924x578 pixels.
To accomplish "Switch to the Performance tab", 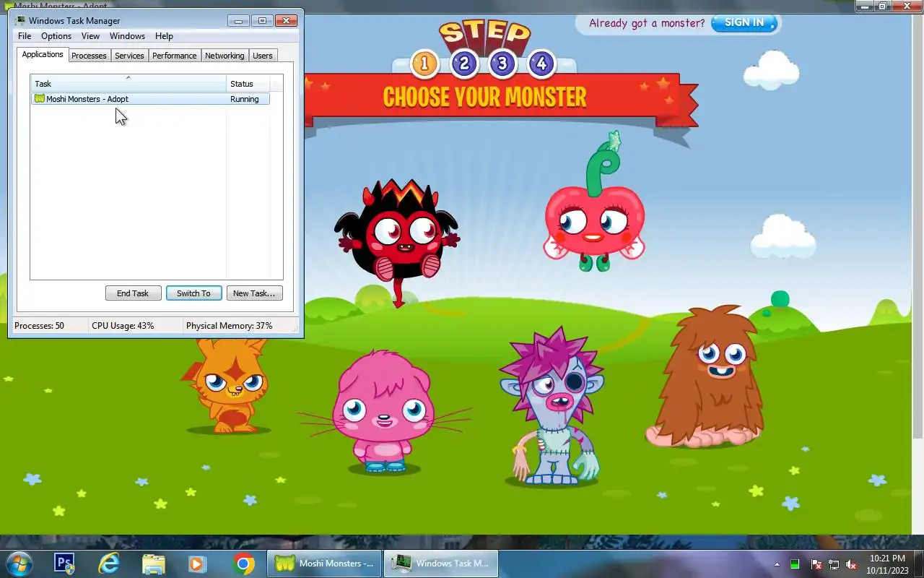I will tap(175, 56).
